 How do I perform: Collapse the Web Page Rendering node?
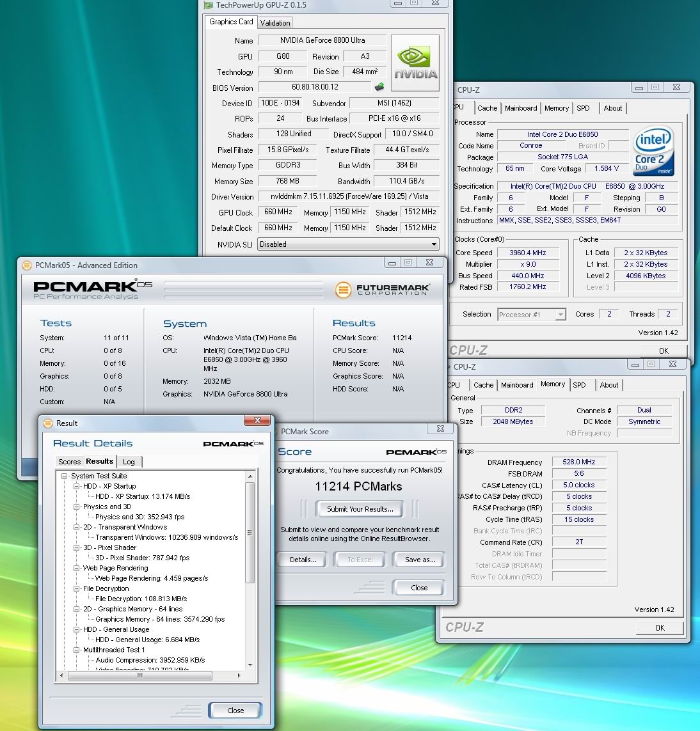77,569
